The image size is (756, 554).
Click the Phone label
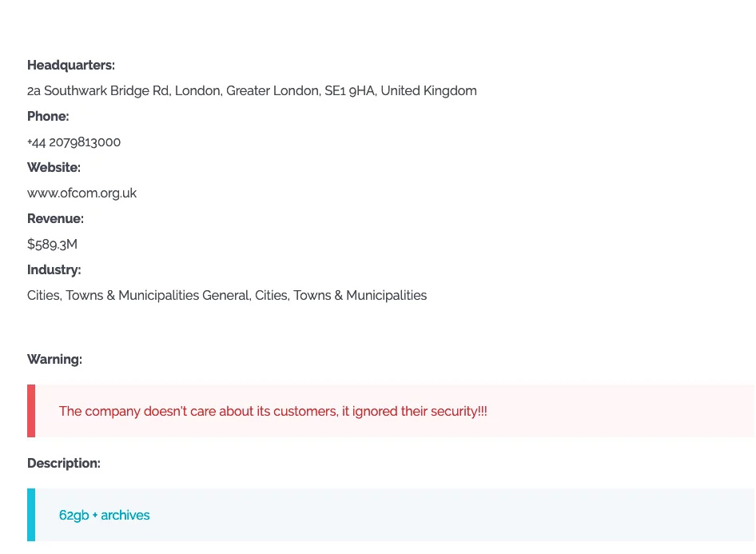click(48, 116)
